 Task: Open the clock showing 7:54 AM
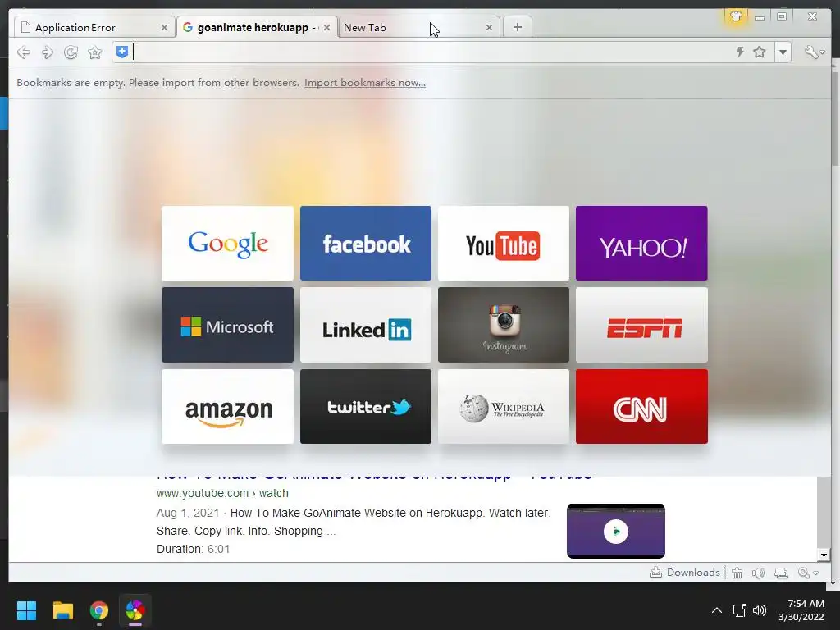tap(801, 610)
